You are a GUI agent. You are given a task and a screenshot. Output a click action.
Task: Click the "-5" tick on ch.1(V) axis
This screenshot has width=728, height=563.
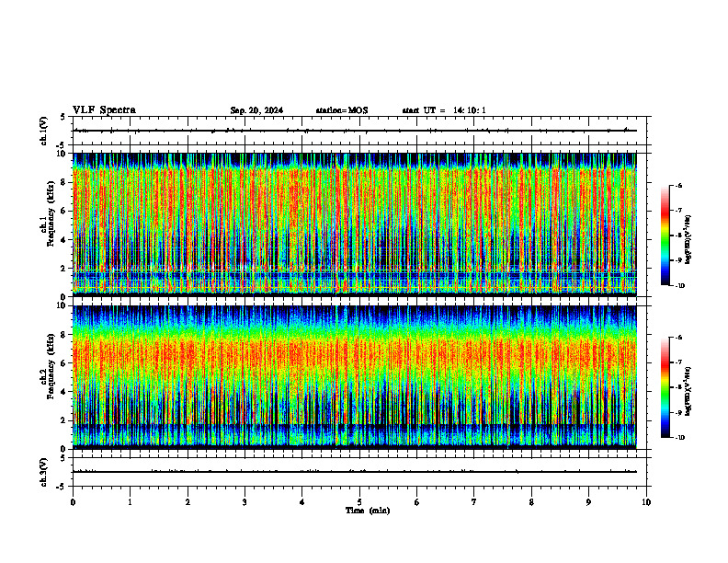(62, 145)
